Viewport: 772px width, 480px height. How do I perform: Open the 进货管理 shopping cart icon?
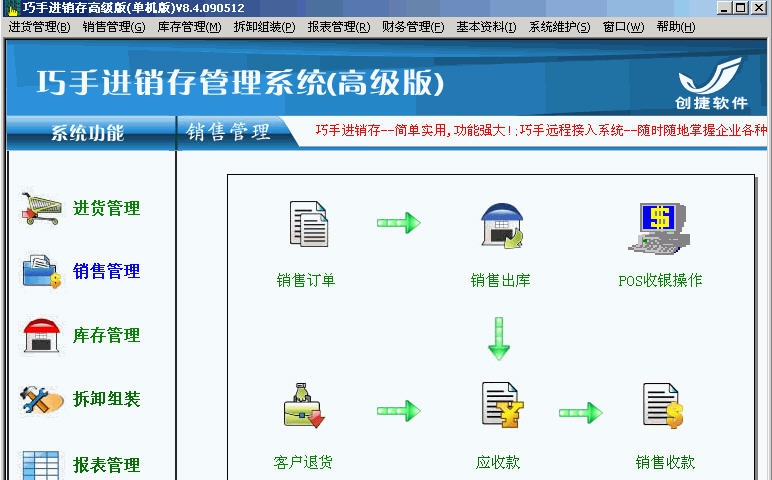[x=41, y=208]
